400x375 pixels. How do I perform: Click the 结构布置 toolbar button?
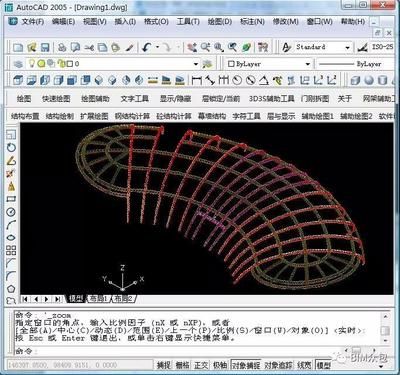pos(25,116)
